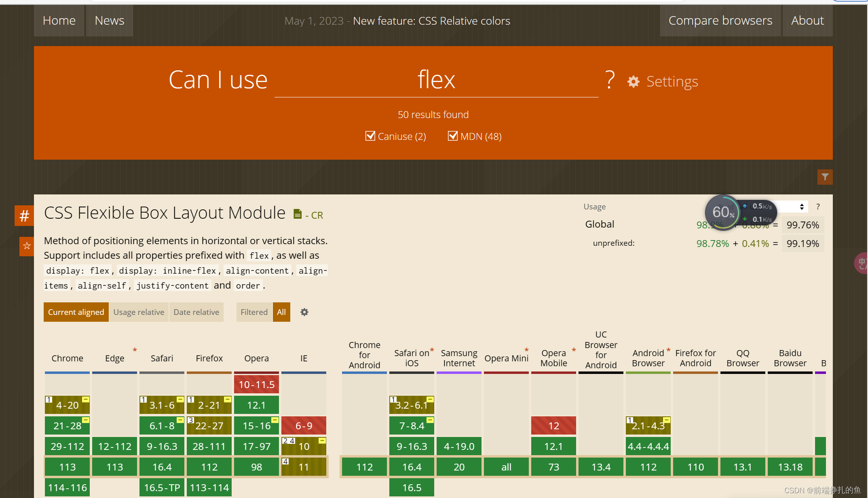Click Firefox 22-27 partial cell
This screenshot has width=868, height=498.
pyautogui.click(x=209, y=426)
